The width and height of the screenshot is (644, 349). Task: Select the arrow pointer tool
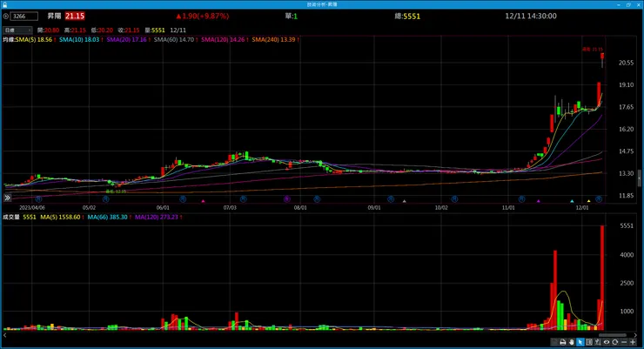[x=580, y=342]
